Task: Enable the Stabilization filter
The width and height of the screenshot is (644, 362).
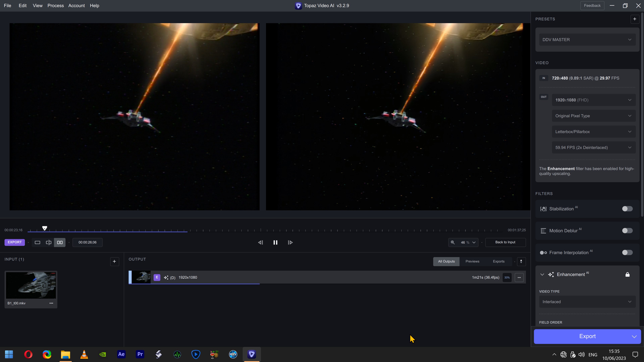Action: click(627, 209)
